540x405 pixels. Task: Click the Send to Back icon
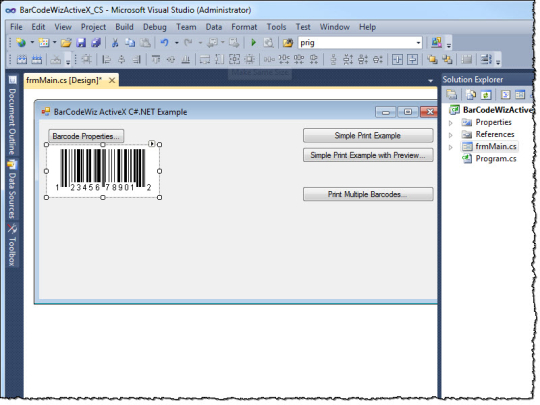pyautogui.click(x=447, y=60)
